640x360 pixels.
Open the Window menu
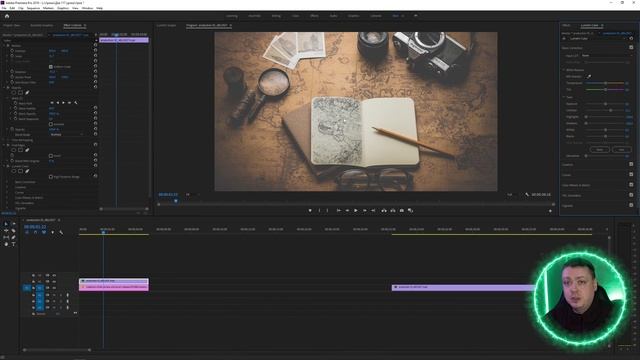pos(87,8)
